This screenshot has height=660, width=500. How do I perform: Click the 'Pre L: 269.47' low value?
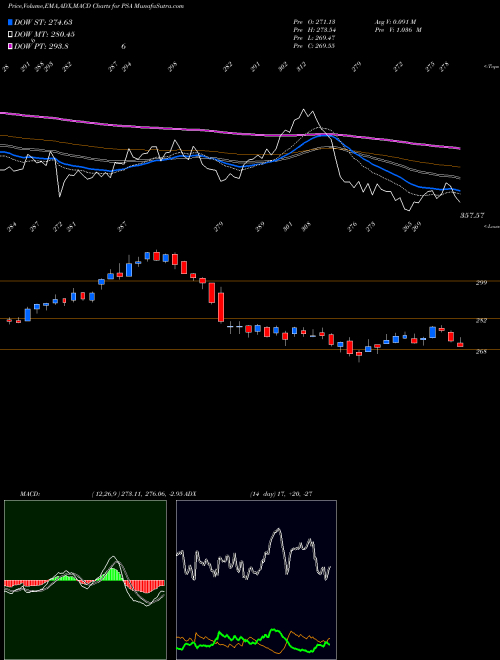[x=314, y=38]
